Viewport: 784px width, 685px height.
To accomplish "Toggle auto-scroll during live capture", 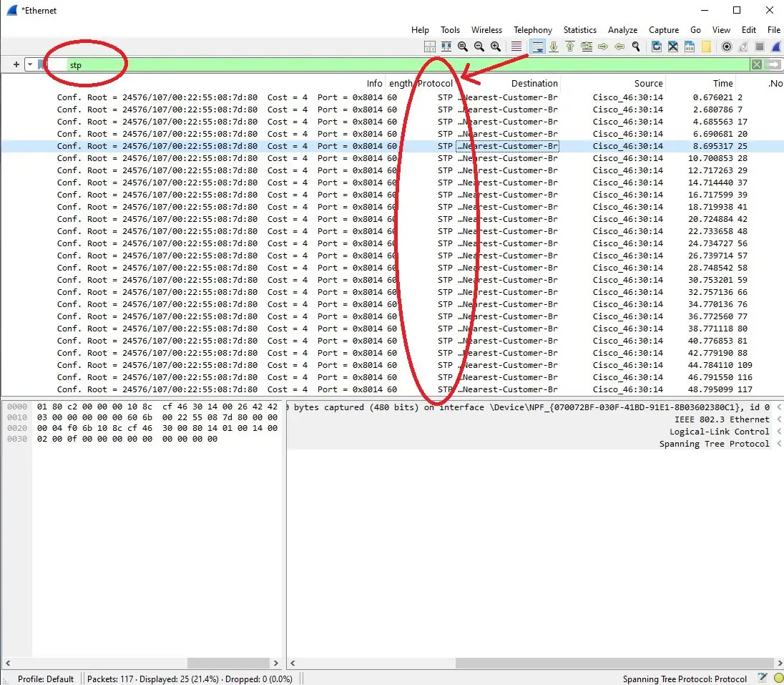I will (x=537, y=47).
